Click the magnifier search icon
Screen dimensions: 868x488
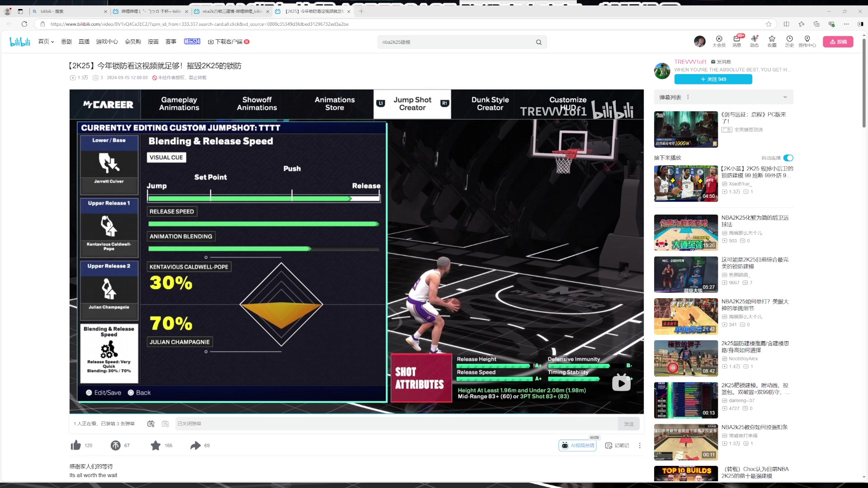(539, 42)
